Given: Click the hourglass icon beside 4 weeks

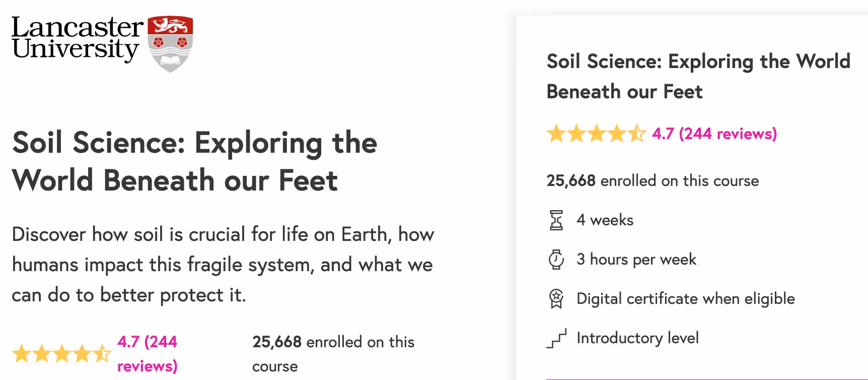Looking at the screenshot, I should coord(556,220).
